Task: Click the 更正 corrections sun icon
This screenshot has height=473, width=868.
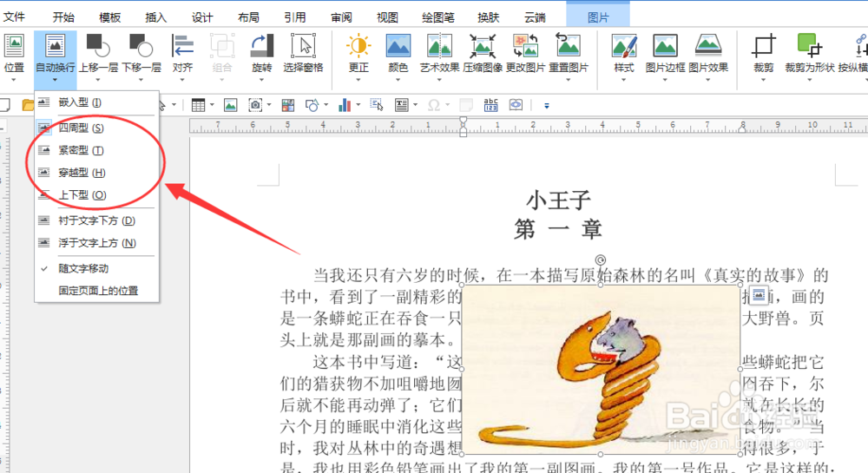Action: tap(358, 46)
